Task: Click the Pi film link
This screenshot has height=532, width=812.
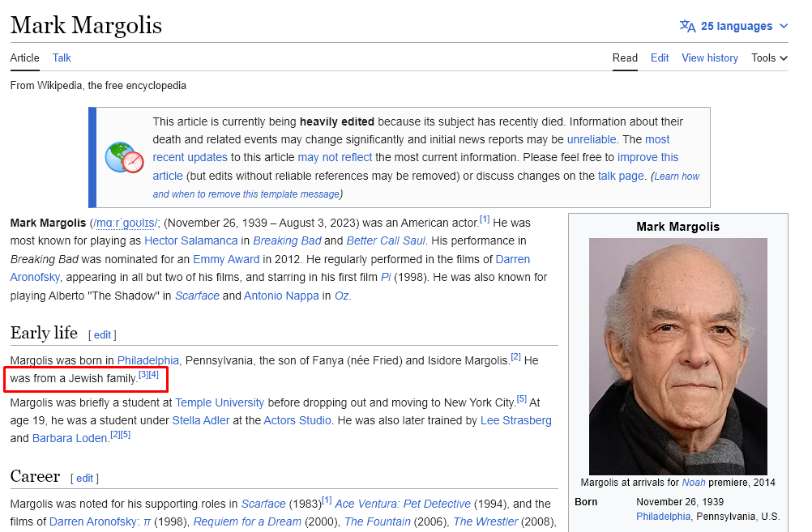Action: [386, 278]
